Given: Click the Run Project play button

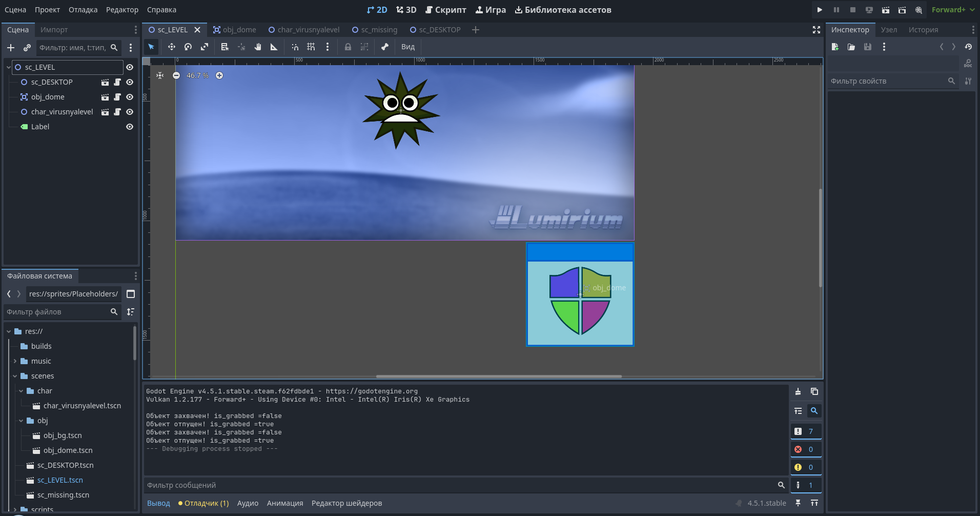Looking at the screenshot, I should tap(820, 10).
